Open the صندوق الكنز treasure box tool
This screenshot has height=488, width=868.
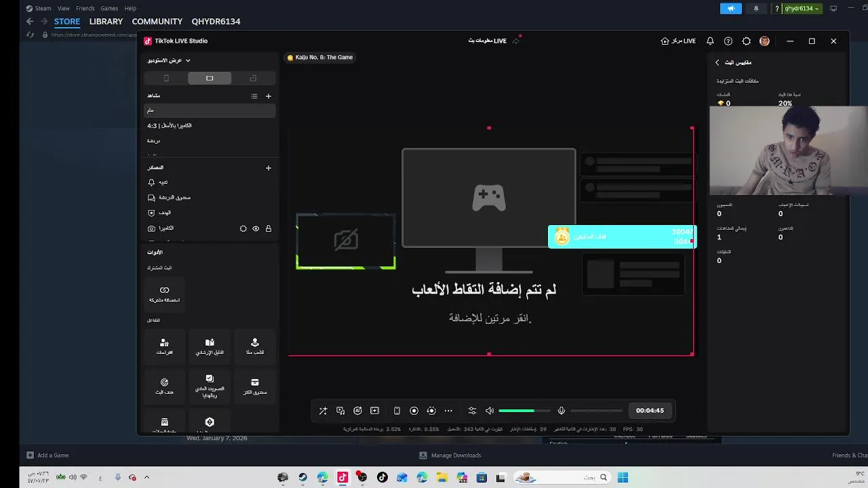tap(255, 386)
